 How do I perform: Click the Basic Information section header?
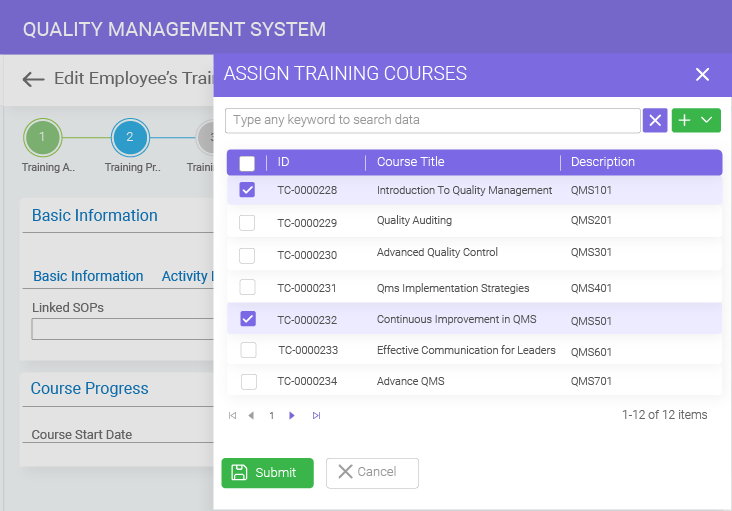[95, 215]
